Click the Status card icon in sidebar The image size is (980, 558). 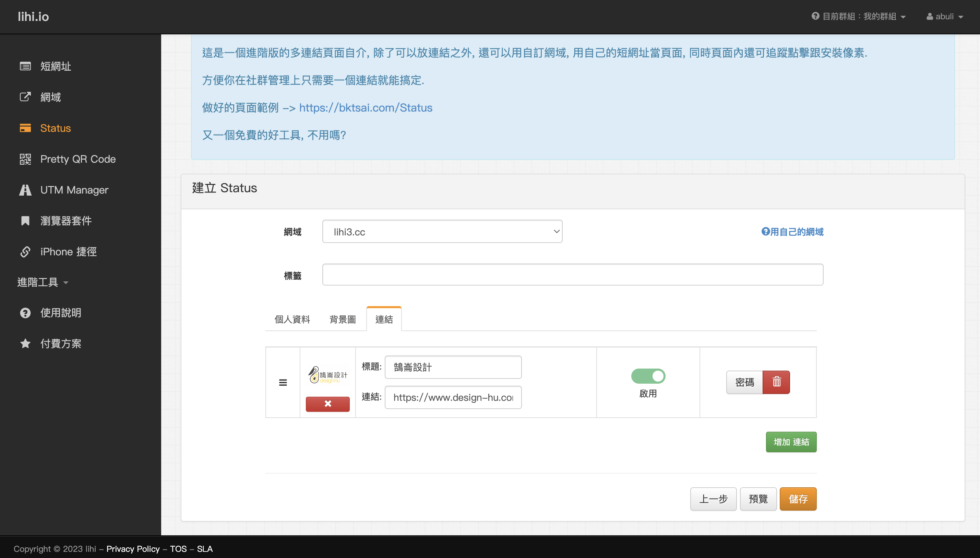[x=25, y=128]
